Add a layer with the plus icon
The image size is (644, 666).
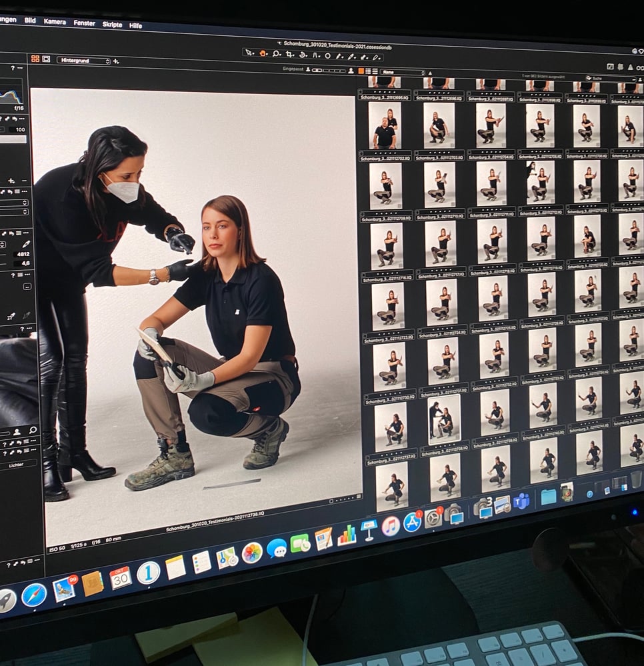116,61
